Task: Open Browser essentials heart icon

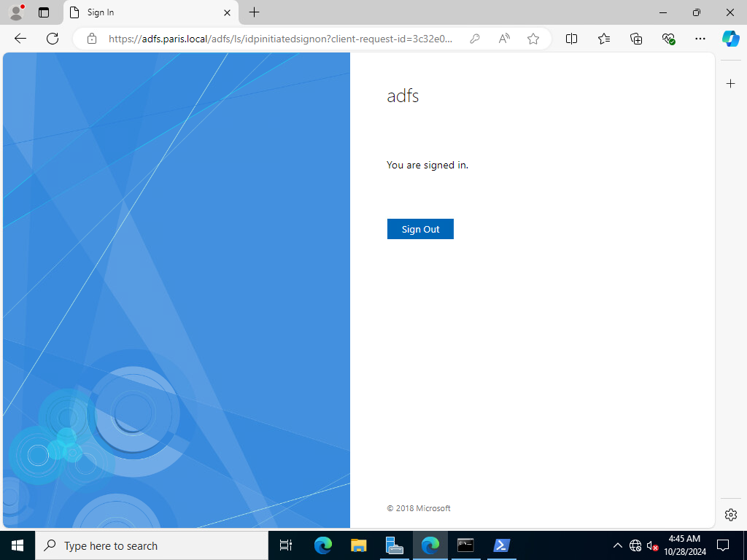Action: pyautogui.click(x=668, y=39)
